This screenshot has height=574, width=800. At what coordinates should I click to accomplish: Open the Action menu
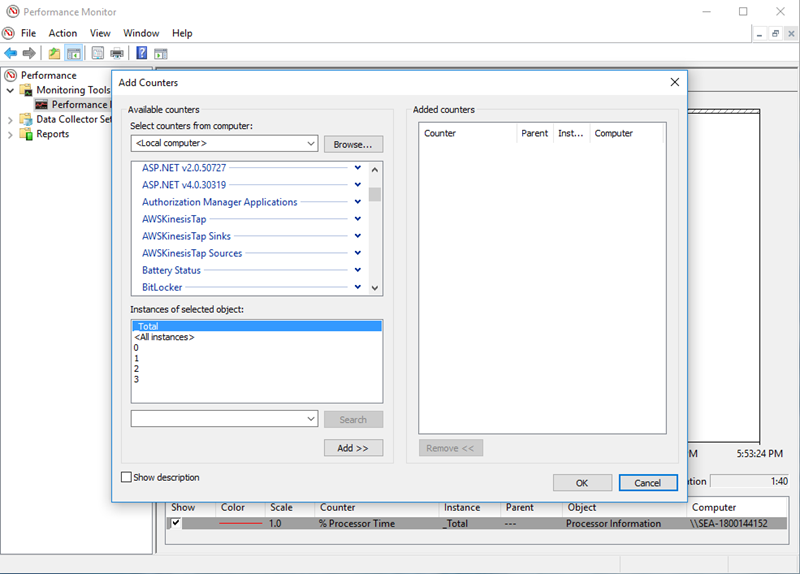click(62, 33)
